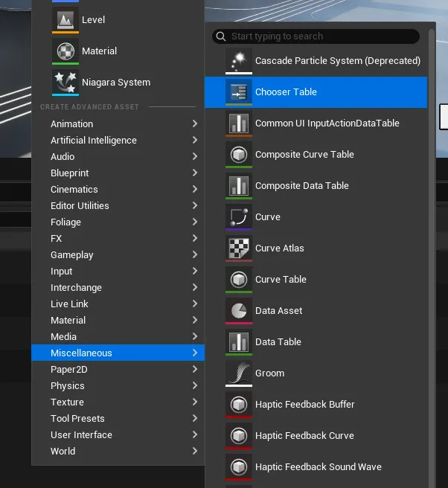Choose the 'Data Asset' label

[278, 311]
